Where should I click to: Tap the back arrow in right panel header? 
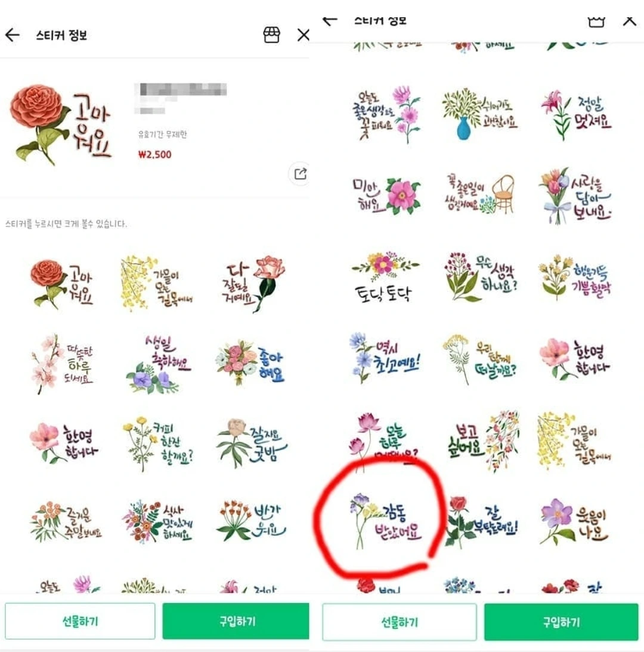(330, 20)
